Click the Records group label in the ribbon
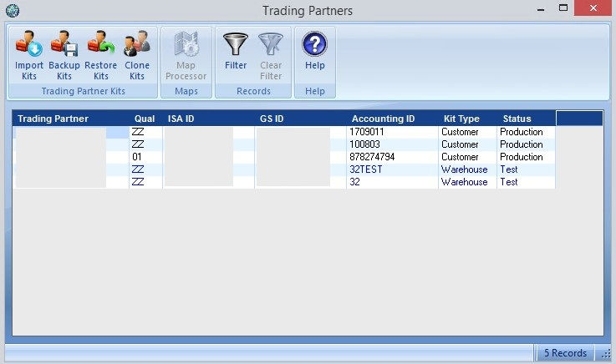616x364 pixels. 253,91
